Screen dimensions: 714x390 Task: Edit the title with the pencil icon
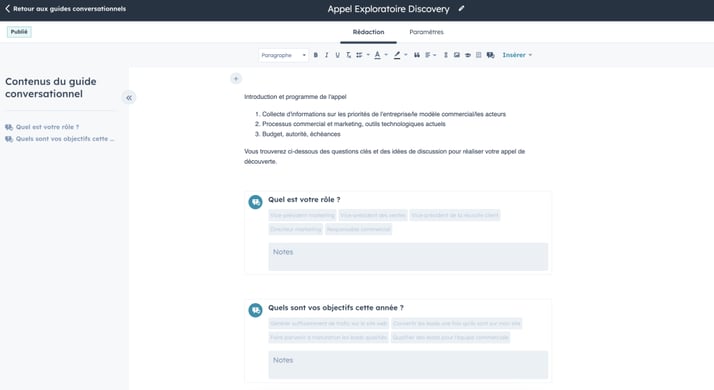461,9
